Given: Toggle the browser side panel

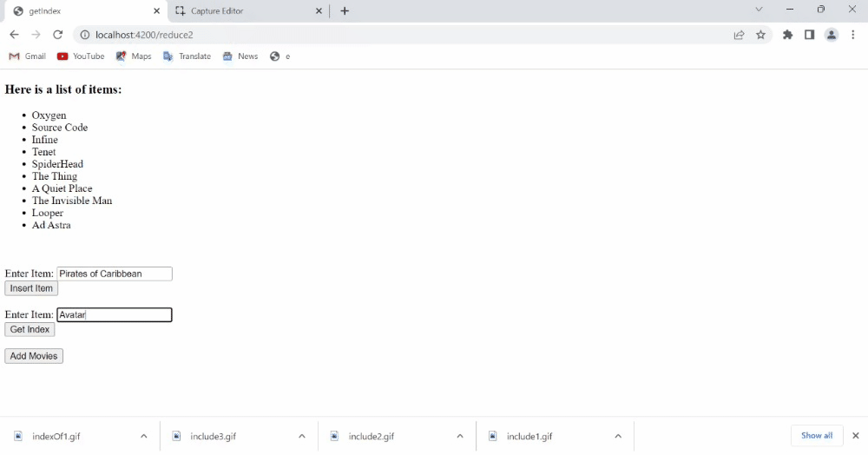Looking at the screenshot, I should [x=809, y=35].
